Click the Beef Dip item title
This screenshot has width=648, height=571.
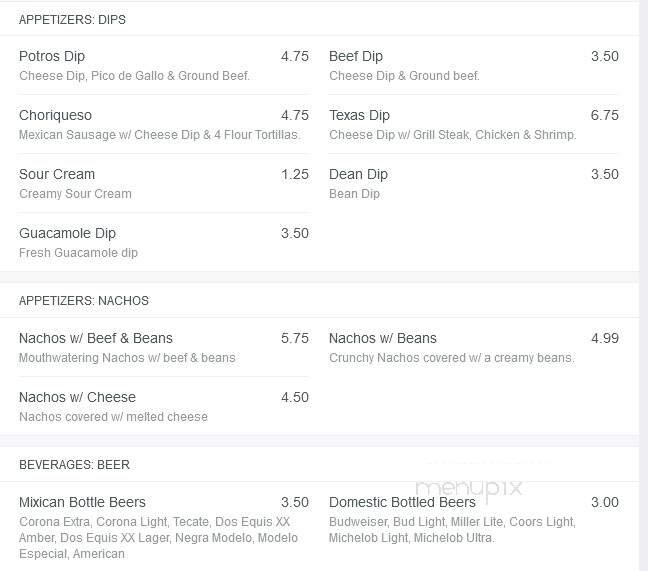click(356, 56)
